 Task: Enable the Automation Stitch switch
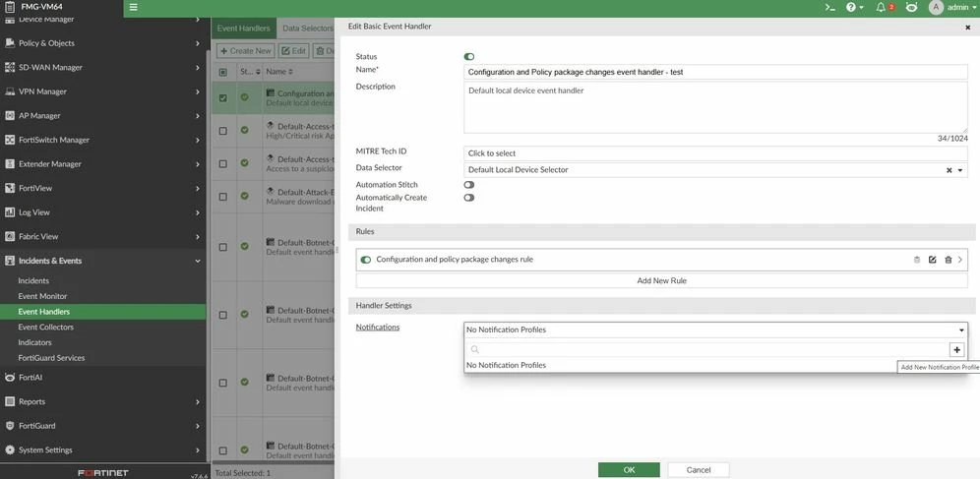click(x=468, y=185)
